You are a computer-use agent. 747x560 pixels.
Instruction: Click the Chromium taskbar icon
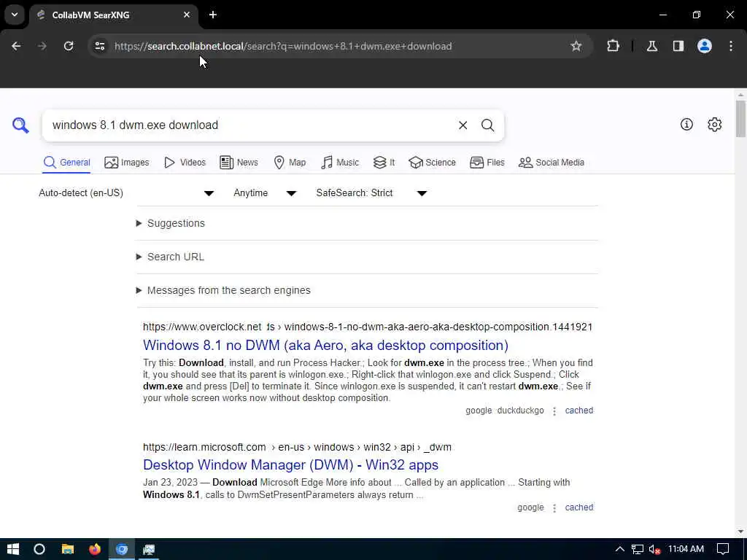click(122, 549)
